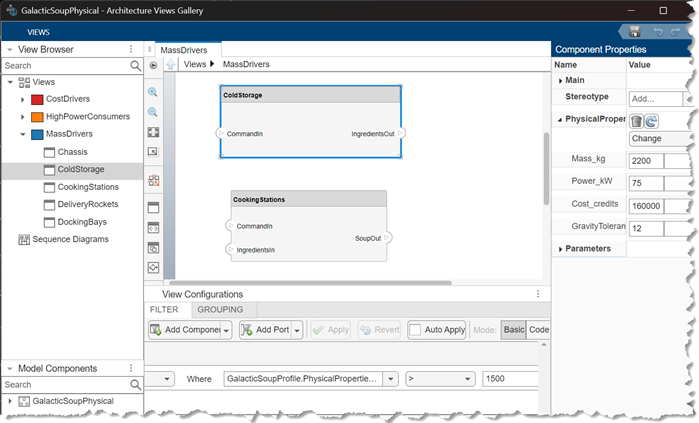Click the fit to view icon

(153, 132)
